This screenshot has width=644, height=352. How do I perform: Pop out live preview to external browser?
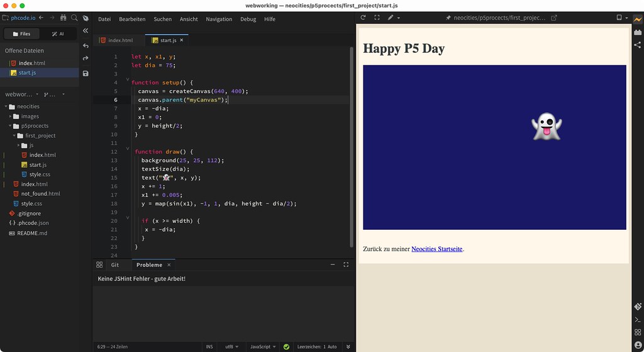[x=553, y=18]
